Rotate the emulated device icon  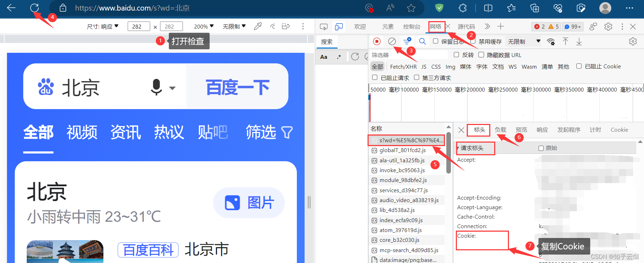286,26
